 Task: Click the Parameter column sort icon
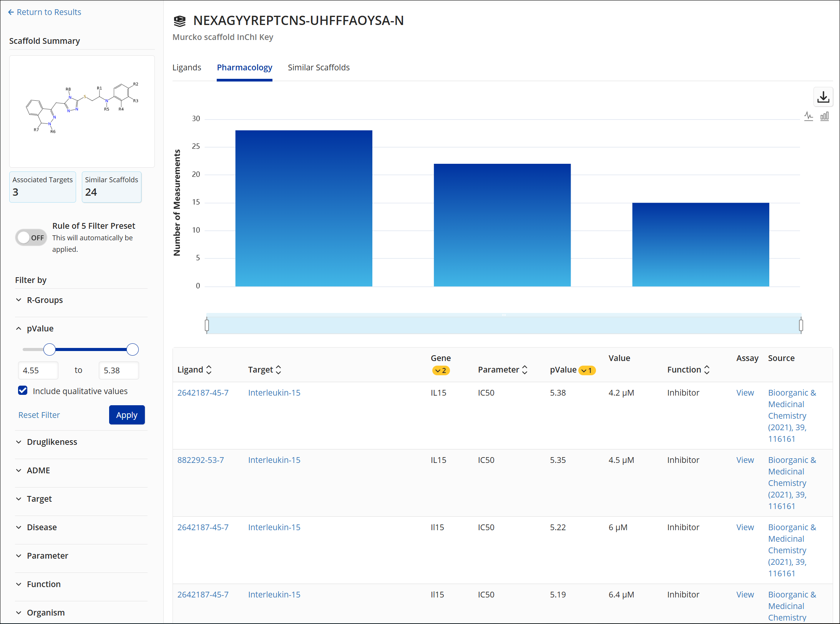coord(525,370)
